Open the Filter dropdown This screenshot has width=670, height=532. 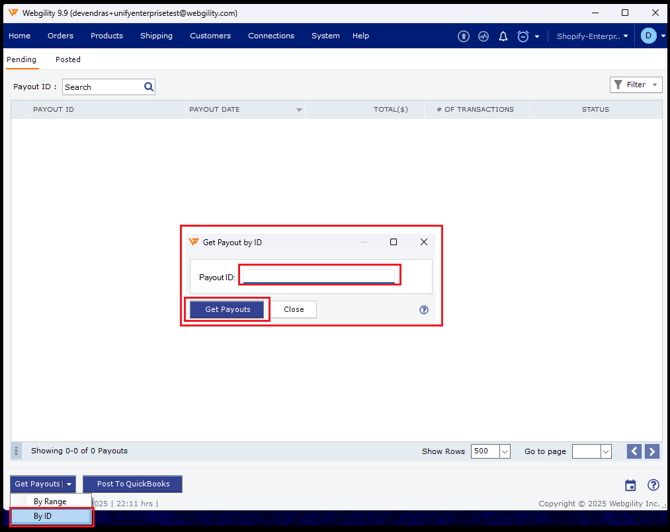click(636, 85)
